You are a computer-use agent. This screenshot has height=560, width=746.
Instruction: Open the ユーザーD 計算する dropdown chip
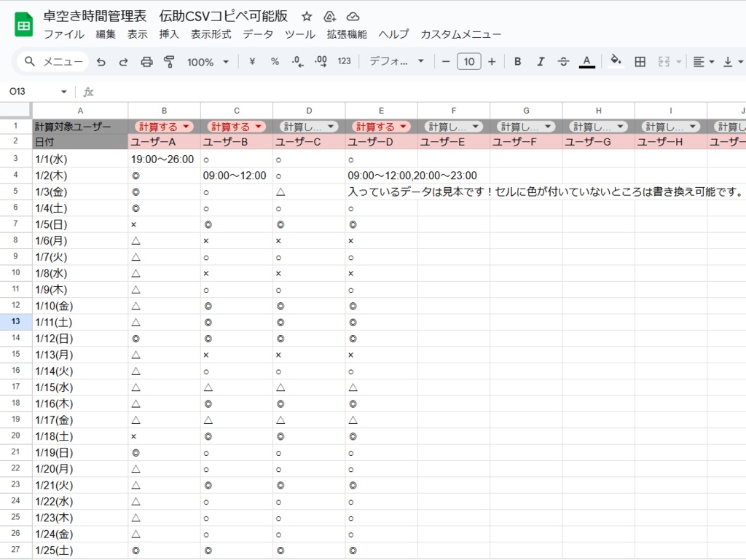pos(380,127)
